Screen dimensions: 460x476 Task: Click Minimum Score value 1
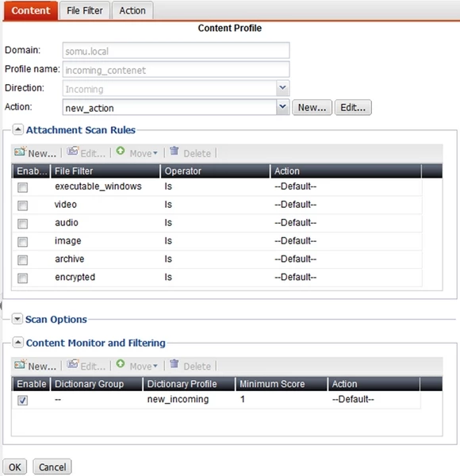pos(243,399)
